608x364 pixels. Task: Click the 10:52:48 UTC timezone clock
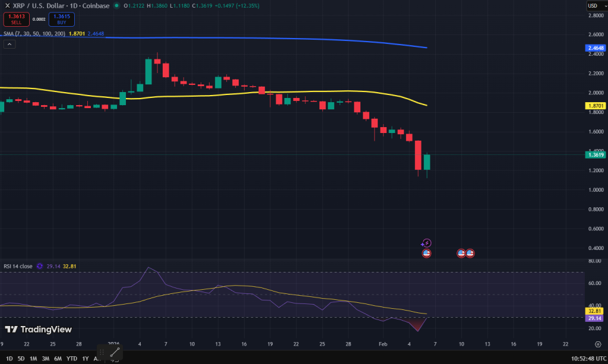pos(588,359)
